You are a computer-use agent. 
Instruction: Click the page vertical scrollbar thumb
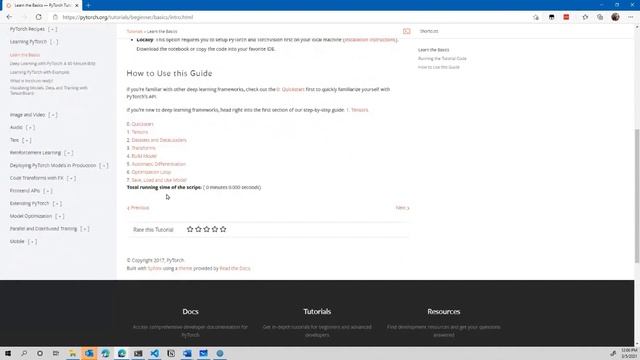click(x=637, y=196)
